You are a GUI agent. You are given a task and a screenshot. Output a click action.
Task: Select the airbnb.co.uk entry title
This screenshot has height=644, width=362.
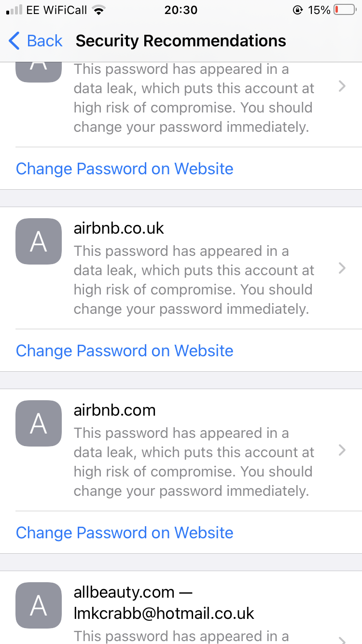pyautogui.click(x=119, y=228)
